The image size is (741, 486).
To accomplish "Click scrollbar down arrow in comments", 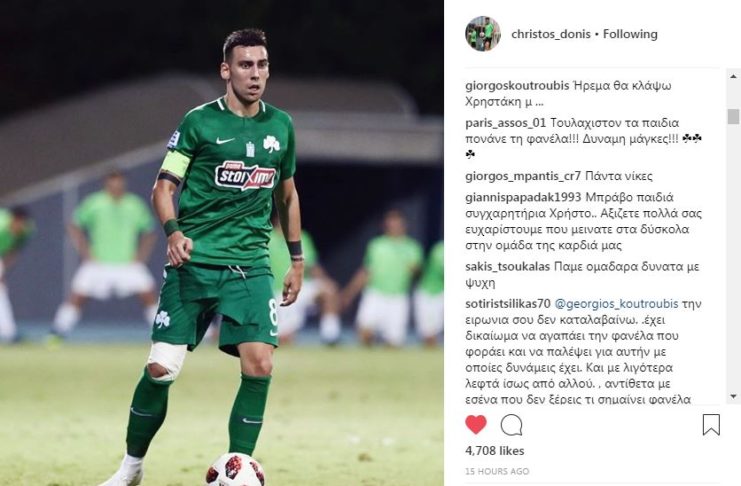I will [x=733, y=396].
